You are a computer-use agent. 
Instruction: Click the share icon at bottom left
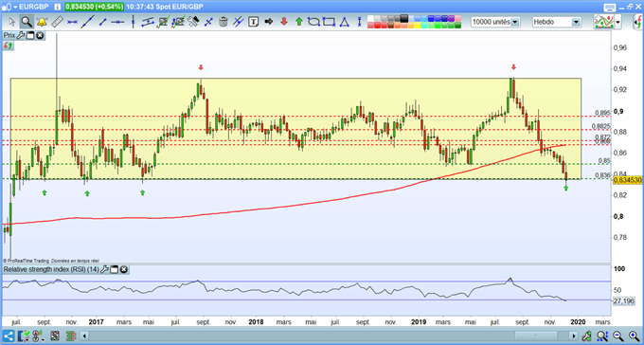(9, 336)
